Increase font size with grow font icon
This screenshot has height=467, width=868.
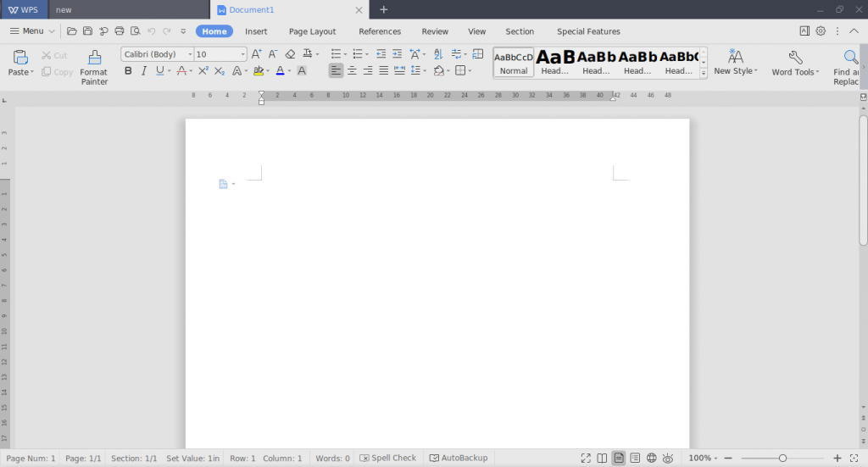point(256,54)
